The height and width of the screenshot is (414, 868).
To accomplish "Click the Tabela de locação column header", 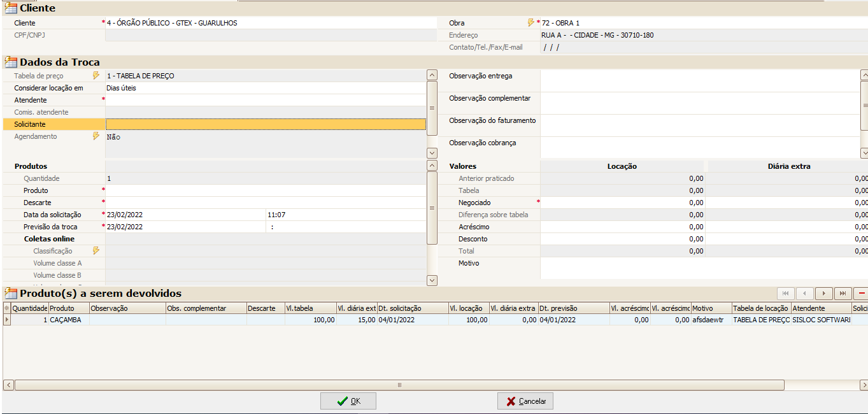I will 761,308.
